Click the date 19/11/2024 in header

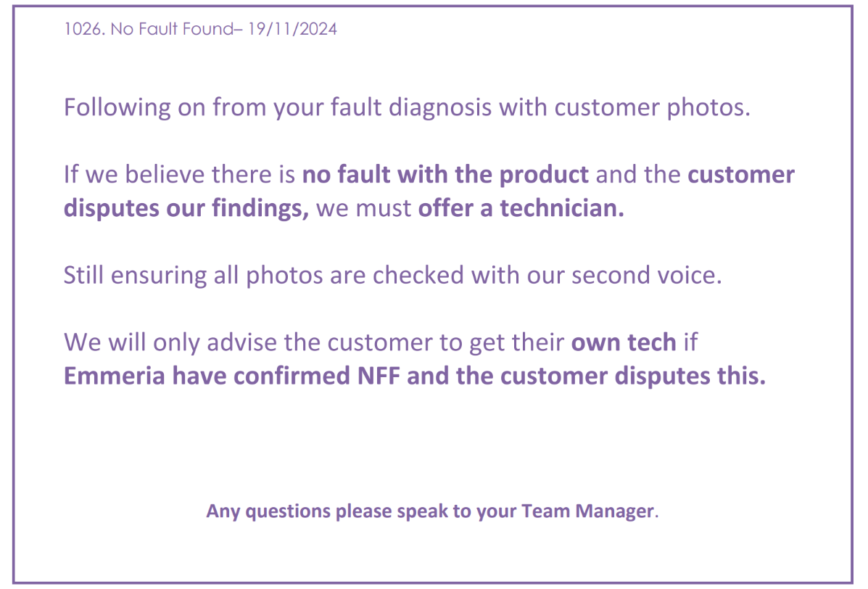[292, 29]
